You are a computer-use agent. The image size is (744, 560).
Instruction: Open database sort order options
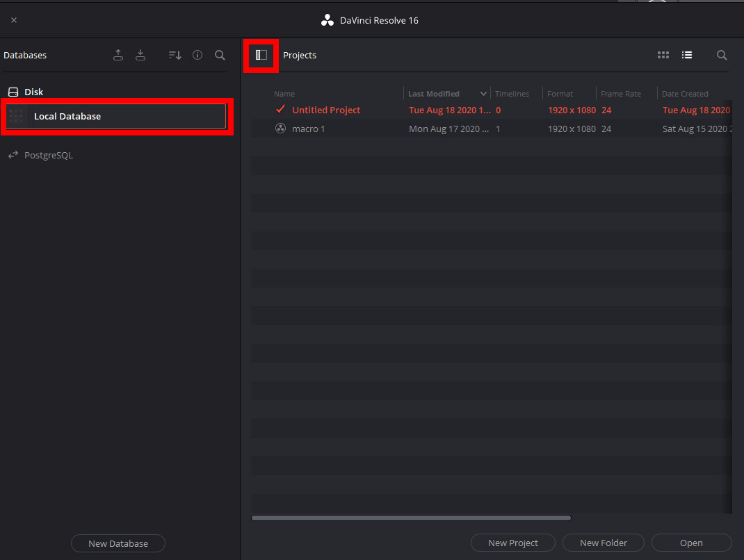pos(175,55)
